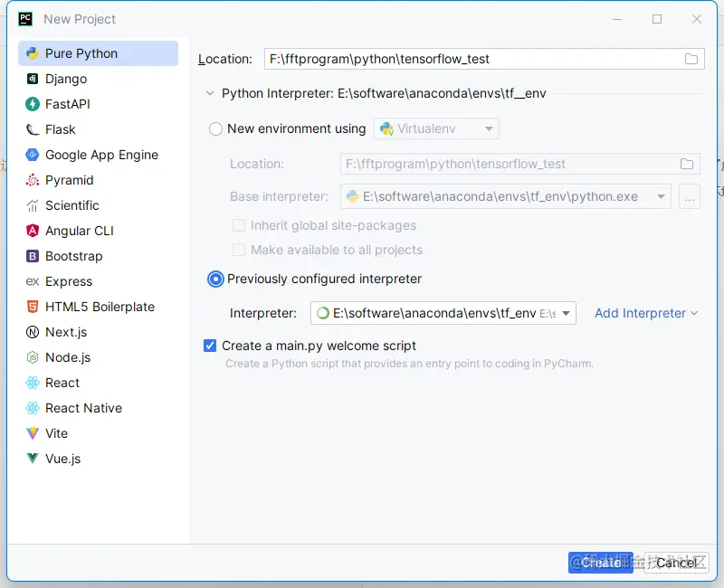Browse folder icon in project Location field
Viewport: 724px width, 588px height.
691,59
